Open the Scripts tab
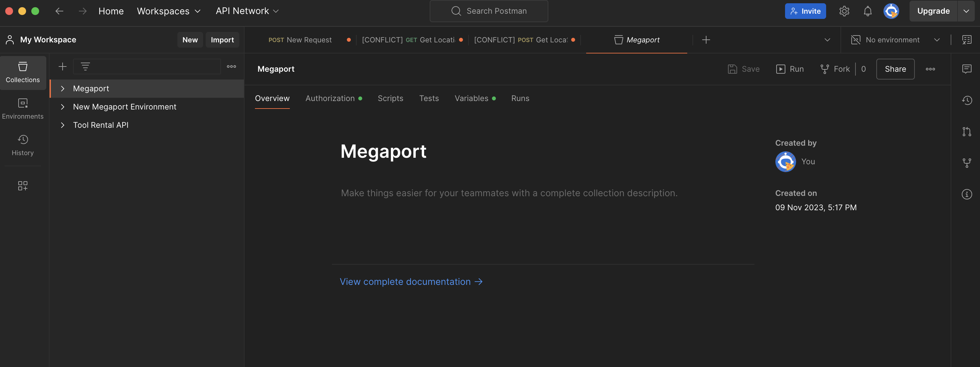The width and height of the screenshot is (980, 367). [x=390, y=98]
